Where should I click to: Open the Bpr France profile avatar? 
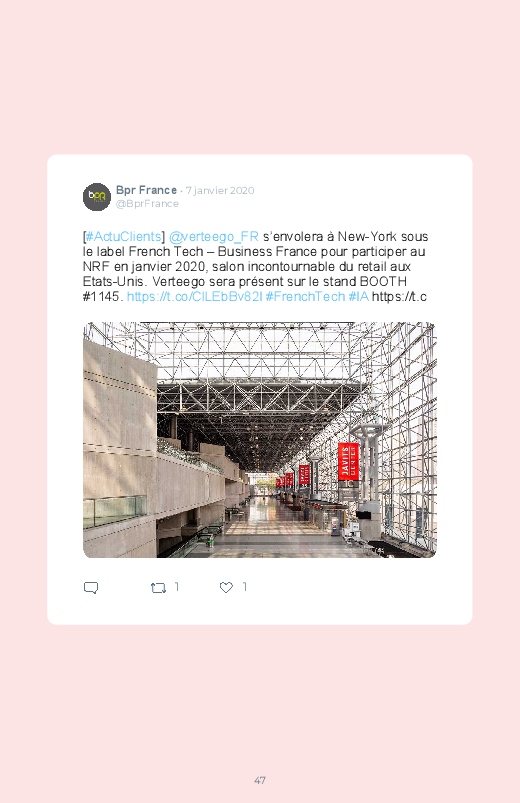pos(97,197)
